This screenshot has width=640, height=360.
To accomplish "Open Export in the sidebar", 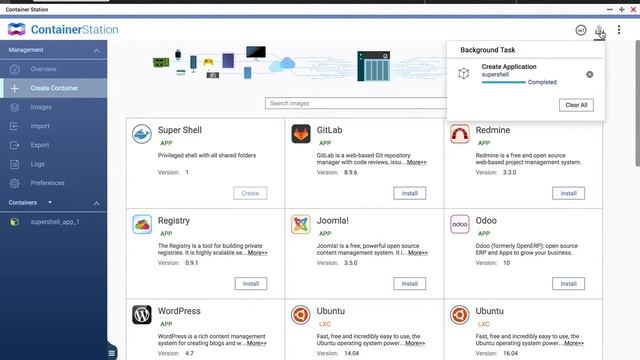I will (x=53, y=145).
